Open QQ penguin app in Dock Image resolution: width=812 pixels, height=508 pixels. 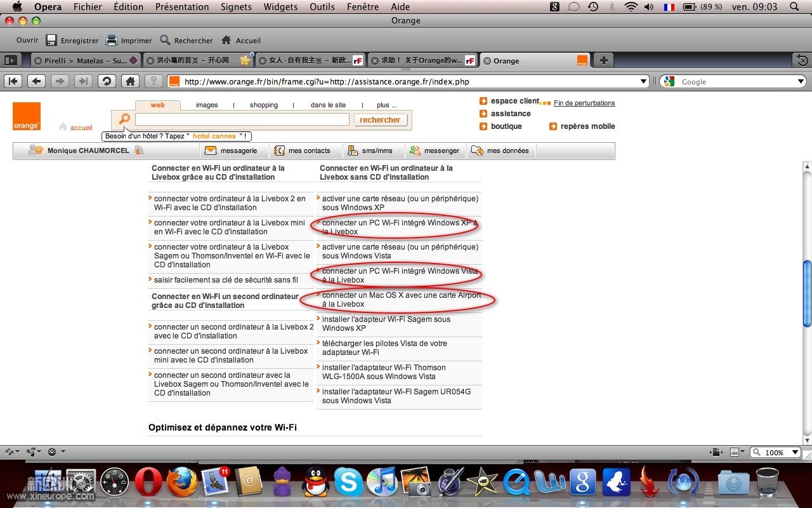(x=315, y=481)
